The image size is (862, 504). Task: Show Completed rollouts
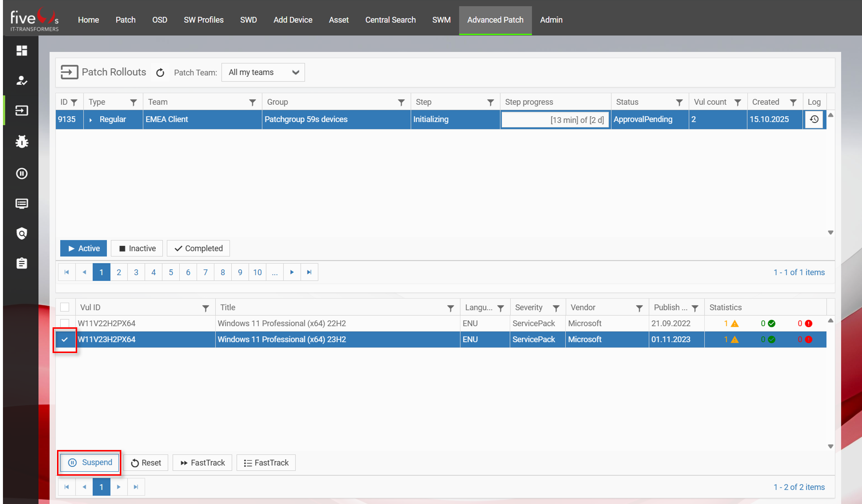click(198, 248)
